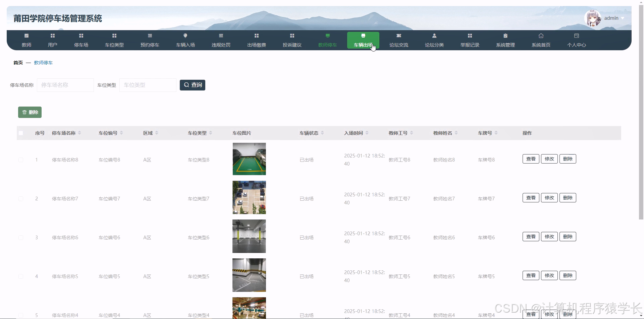This screenshot has height=319, width=644.
Task: Click the 用户 grid icon
Action: coord(53,36)
